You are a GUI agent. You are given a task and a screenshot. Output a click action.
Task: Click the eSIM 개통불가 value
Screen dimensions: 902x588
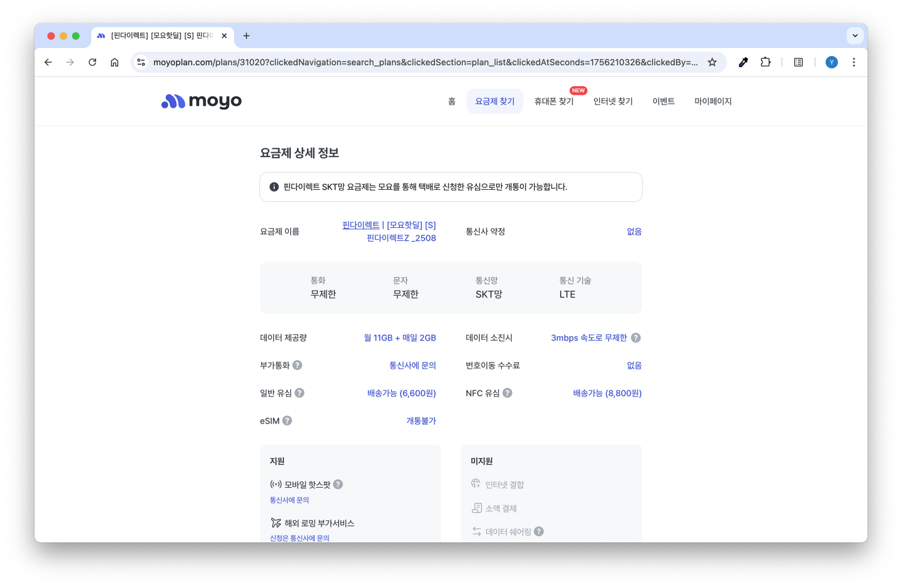pos(421,421)
